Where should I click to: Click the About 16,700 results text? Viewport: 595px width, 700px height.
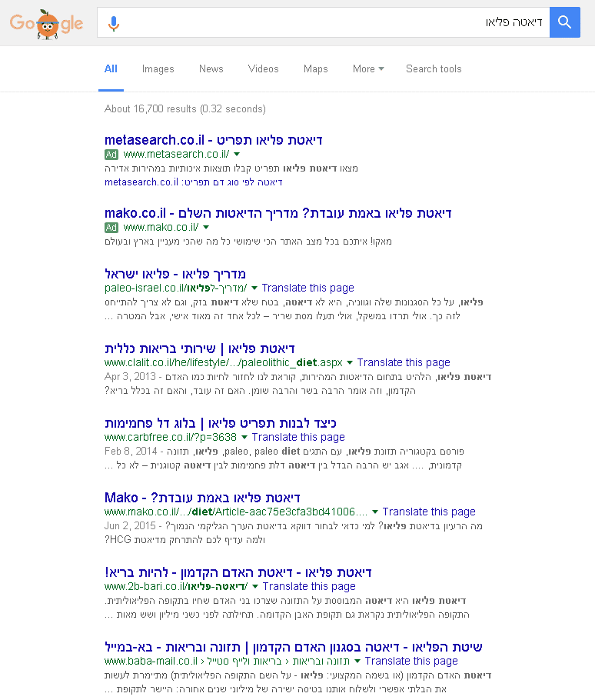184,109
